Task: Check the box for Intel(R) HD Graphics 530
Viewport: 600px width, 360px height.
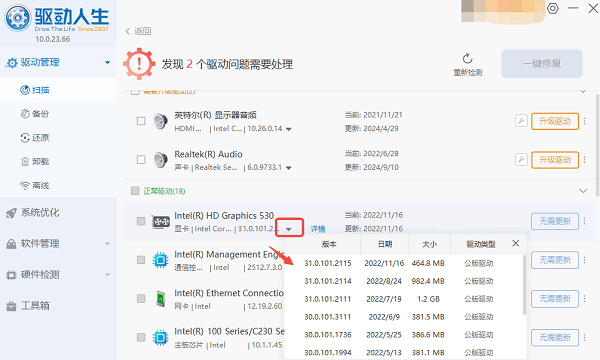Action: click(x=141, y=221)
